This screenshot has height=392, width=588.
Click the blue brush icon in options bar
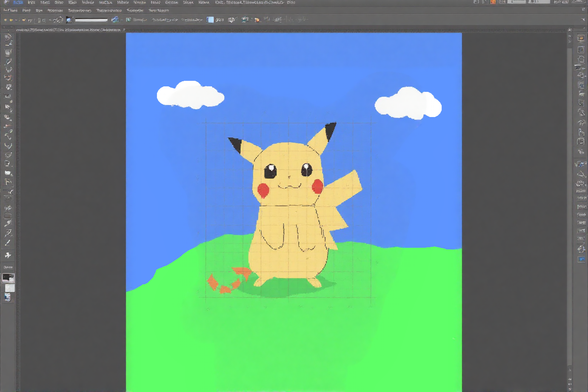tap(114, 20)
